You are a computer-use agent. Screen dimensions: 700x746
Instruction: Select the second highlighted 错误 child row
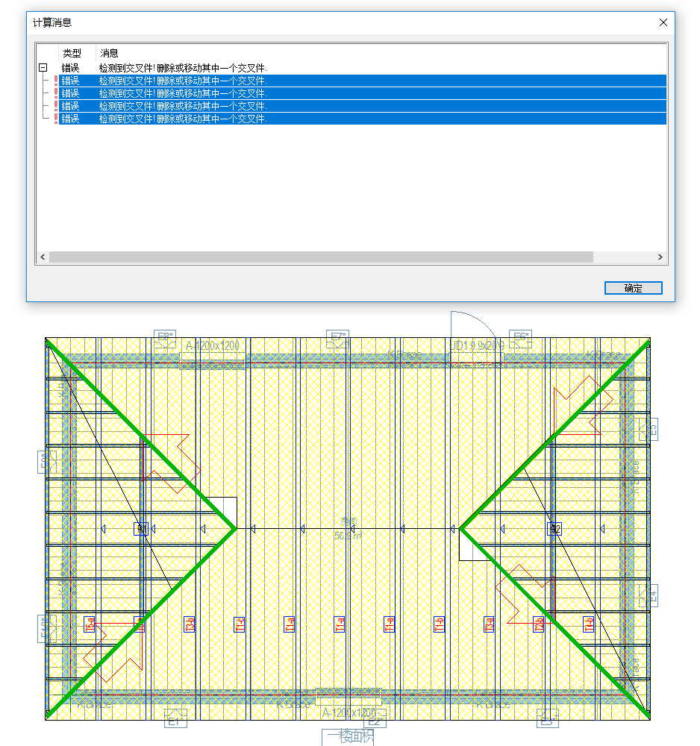tap(363, 93)
